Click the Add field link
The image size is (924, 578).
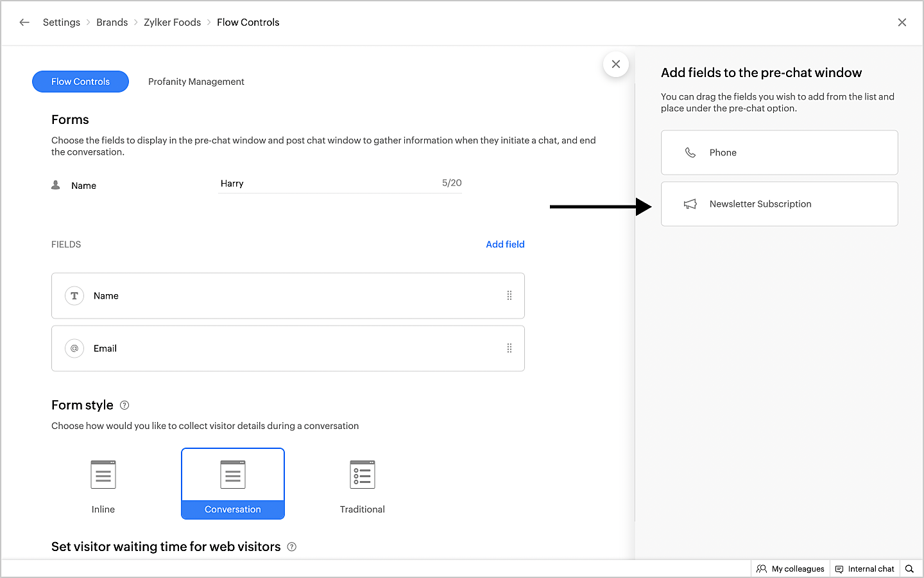pos(505,244)
